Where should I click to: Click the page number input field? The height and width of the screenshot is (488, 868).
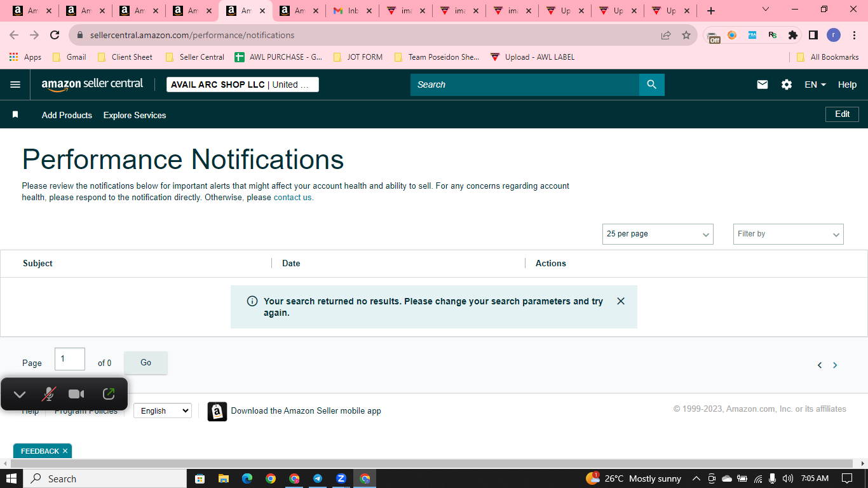(x=70, y=359)
